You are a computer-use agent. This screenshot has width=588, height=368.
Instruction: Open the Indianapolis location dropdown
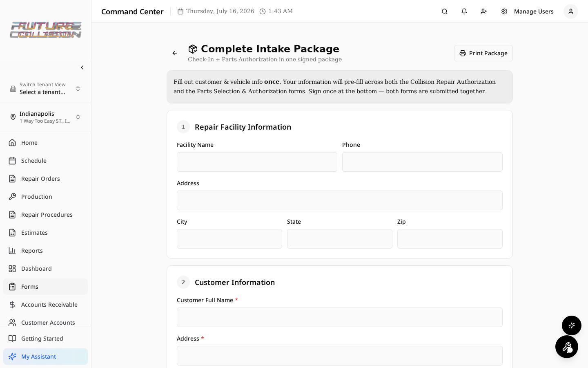click(x=45, y=117)
